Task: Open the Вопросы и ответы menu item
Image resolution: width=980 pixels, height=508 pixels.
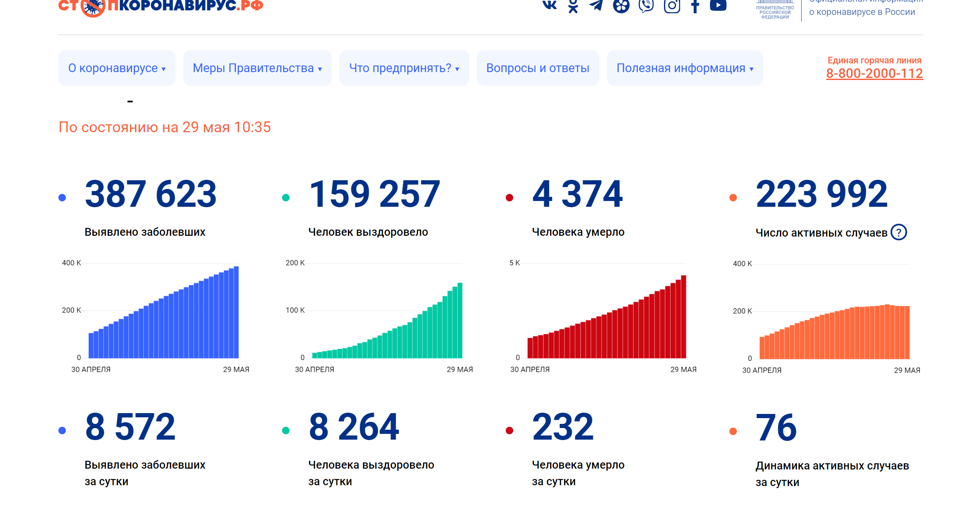Action: [x=538, y=68]
